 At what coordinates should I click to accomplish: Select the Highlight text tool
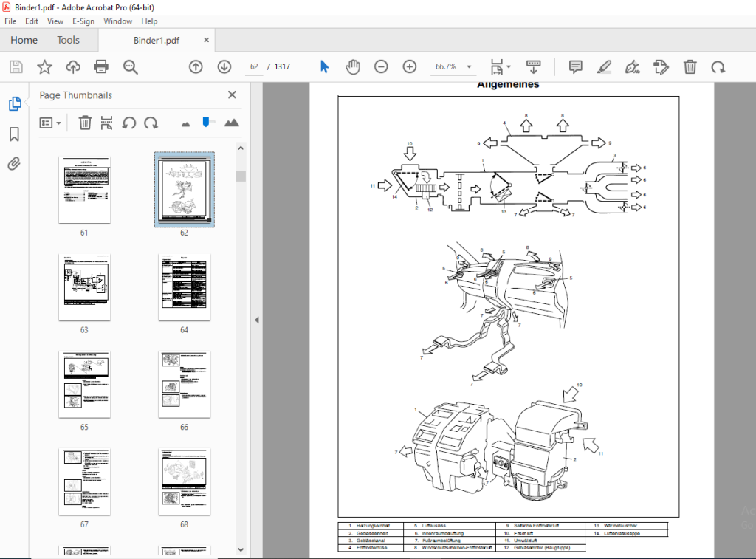click(x=604, y=66)
